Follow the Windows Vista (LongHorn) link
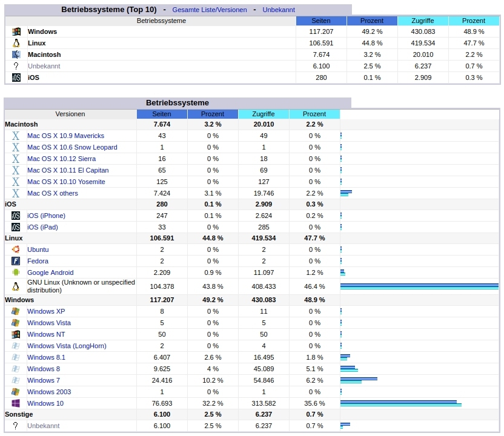Viewport: 504px width, 436px height. coord(67,346)
